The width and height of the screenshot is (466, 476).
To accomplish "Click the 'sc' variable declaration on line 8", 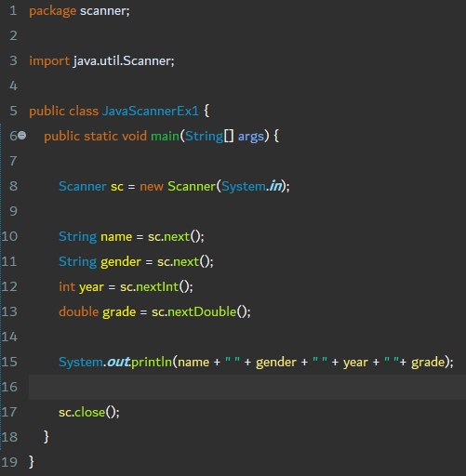I will click(117, 187).
